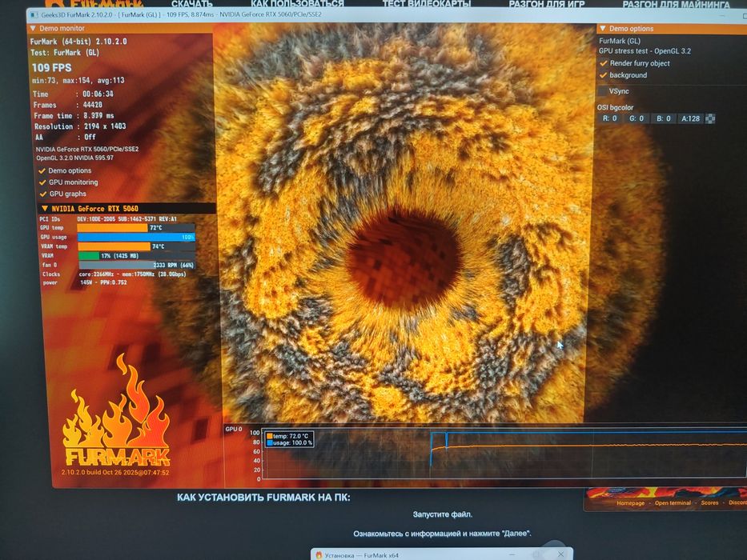Screen dimensions: 747x560
Task: Click the fan 0 RPM bar
Action: coord(137,265)
